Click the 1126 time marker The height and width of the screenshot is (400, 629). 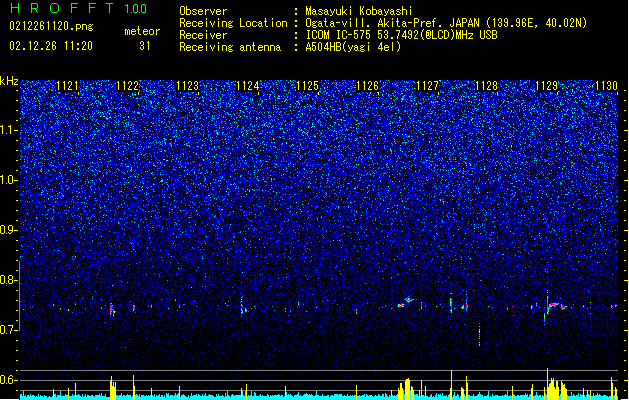tap(367, 86)
